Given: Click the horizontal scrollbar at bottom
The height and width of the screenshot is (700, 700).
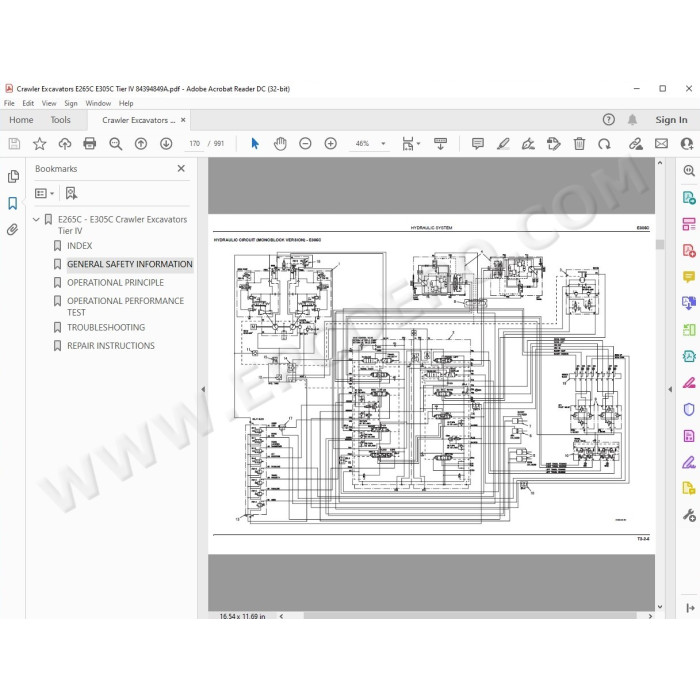Looking at the screenshot, I should pyautogui.click(x=470, y=616).
